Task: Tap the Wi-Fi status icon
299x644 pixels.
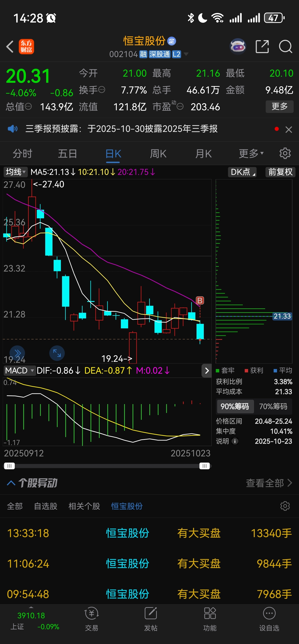Action: pos(217,18)
